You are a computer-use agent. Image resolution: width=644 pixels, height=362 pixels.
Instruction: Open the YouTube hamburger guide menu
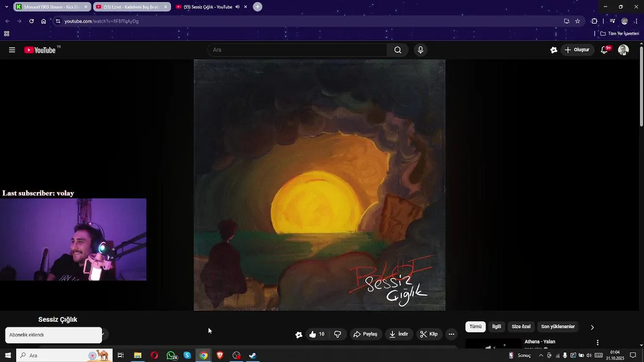[x=12, y=50]
